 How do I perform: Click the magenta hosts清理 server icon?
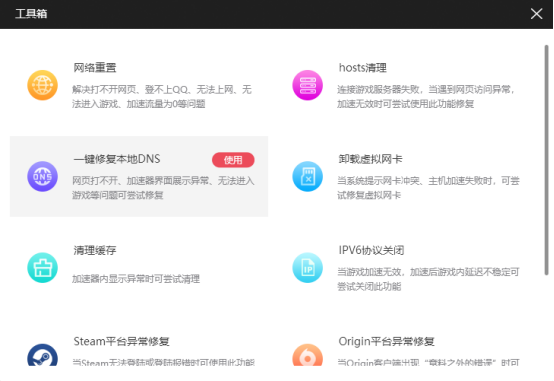coord(307,85)
